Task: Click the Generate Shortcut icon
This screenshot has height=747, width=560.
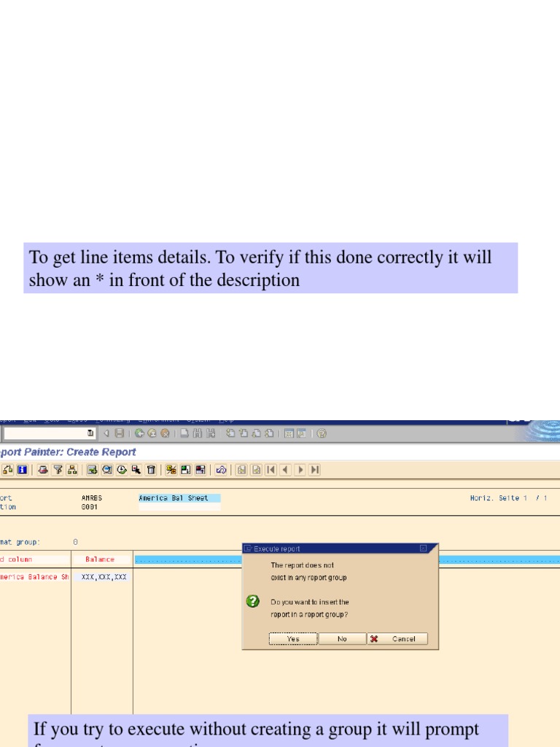Action: (301, 433)
